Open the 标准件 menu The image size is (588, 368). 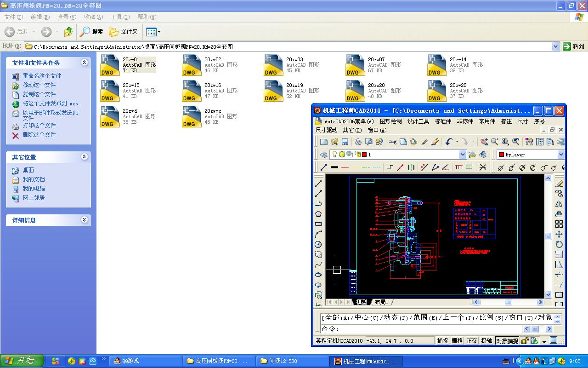click(x=443, y=121)
